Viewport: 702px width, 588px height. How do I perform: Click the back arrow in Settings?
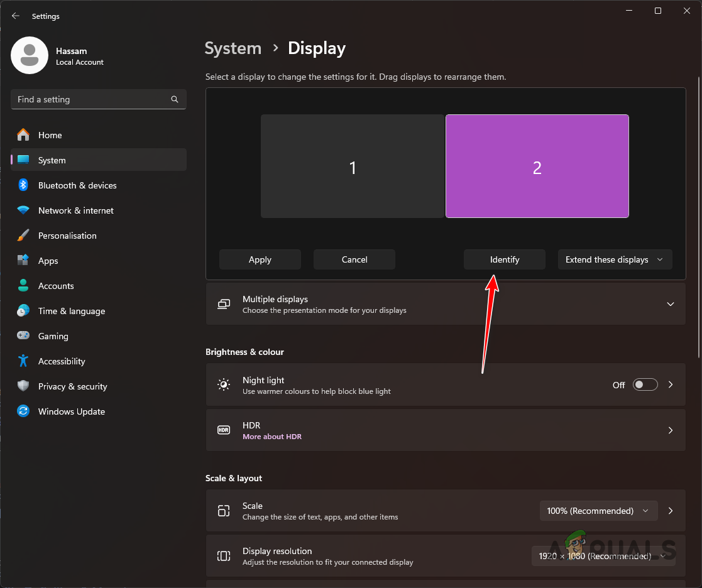coord(15,16)
